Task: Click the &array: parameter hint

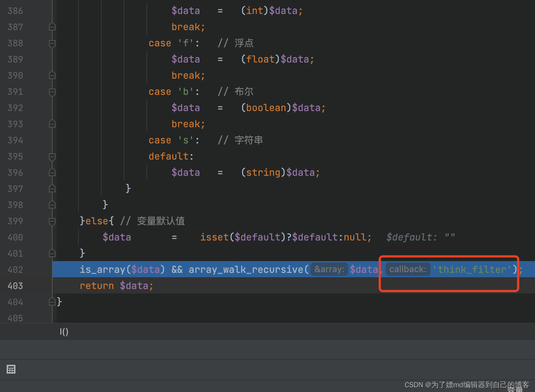Action: click(329, 269)
